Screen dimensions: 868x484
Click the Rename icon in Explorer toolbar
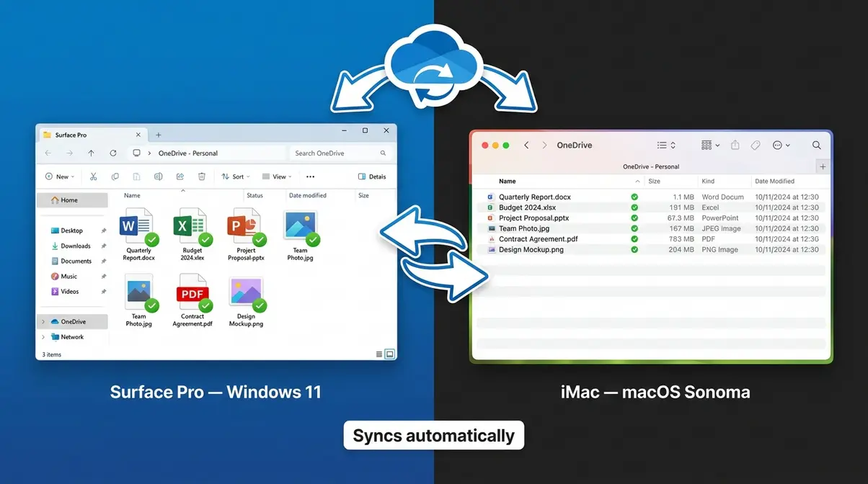[158, 176]
